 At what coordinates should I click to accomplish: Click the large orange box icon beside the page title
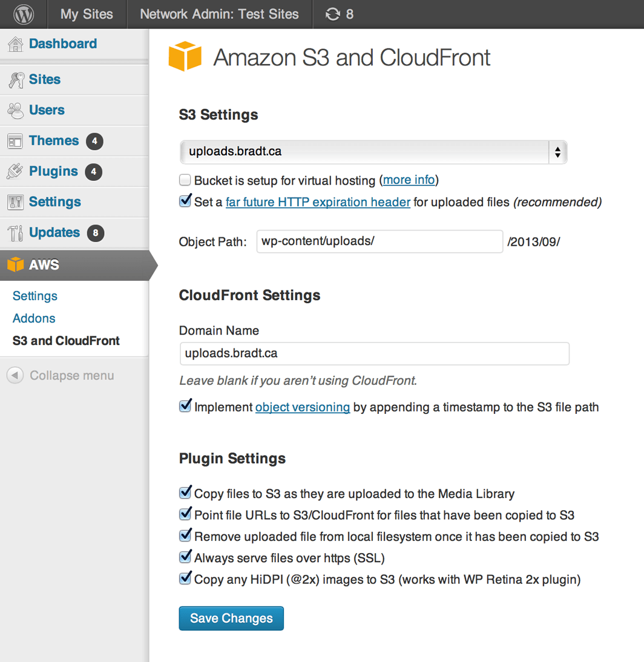pos(185,56)
